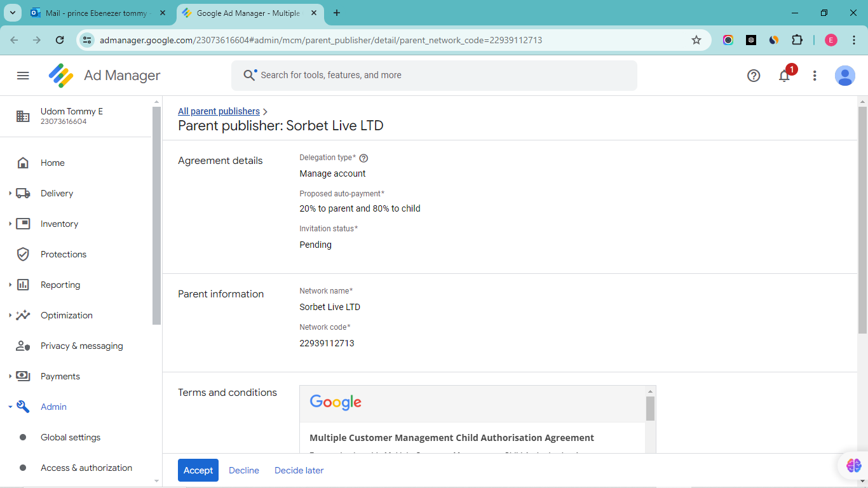The image size is (868, 488).
Task: View site information icon in address bar
Action: (88, 40)
